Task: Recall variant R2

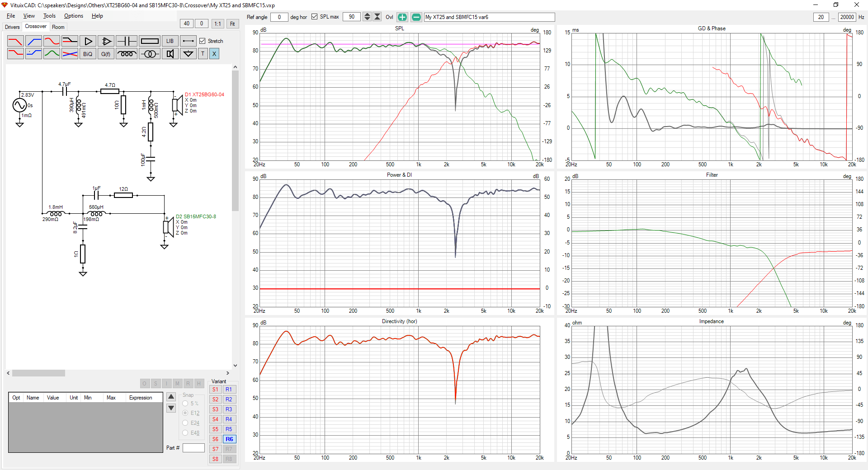Action: point(229,399)
